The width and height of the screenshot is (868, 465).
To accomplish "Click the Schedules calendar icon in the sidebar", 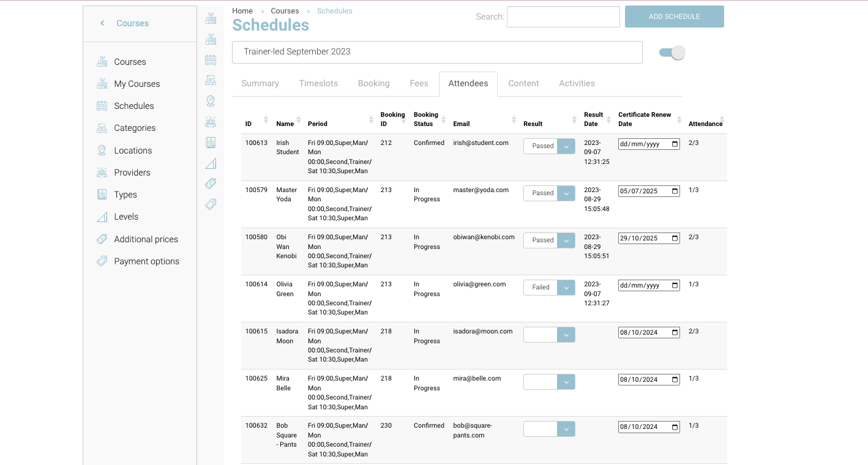I will (x=102, y=106).
